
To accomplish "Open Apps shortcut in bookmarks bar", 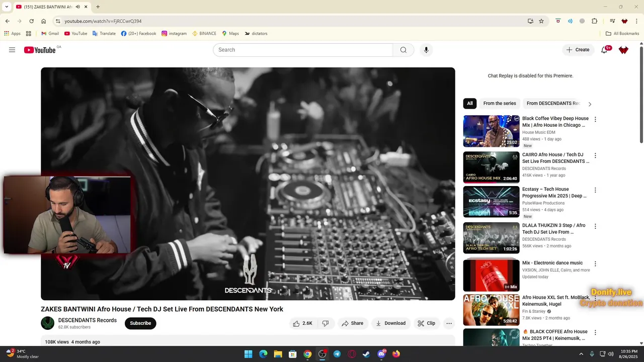I will coord(12,34).
